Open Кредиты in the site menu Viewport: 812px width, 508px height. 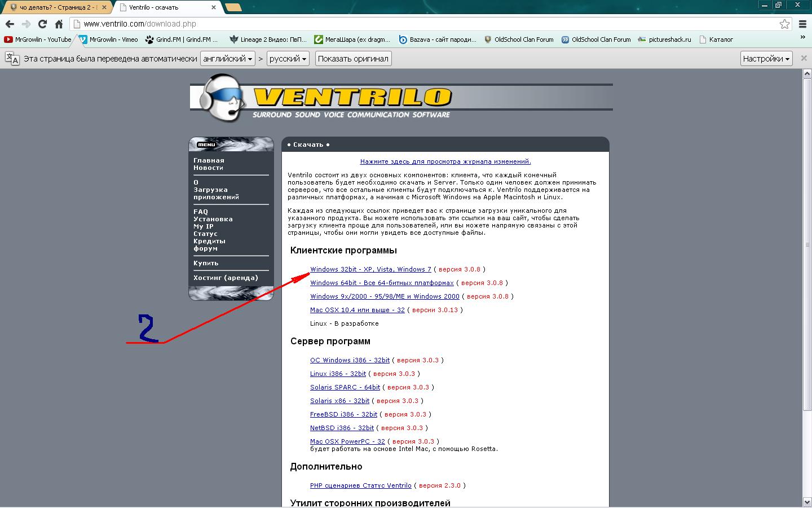(209, 241)
